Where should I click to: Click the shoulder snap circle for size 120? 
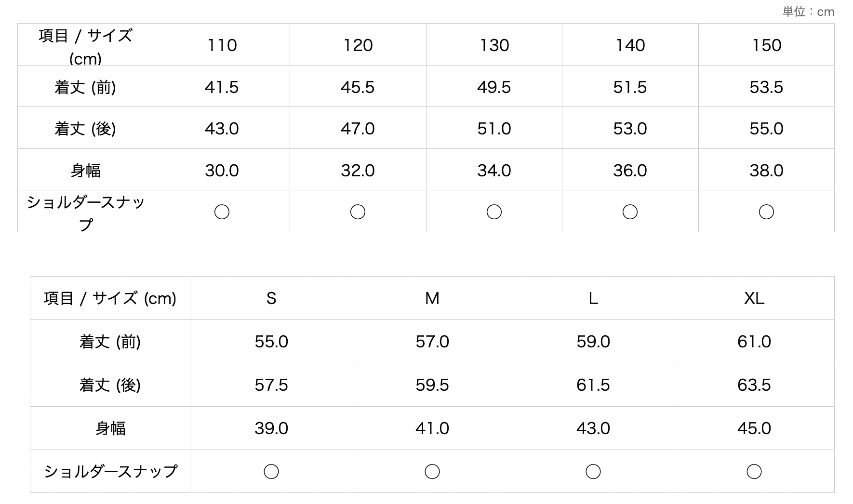coord(358,212)
